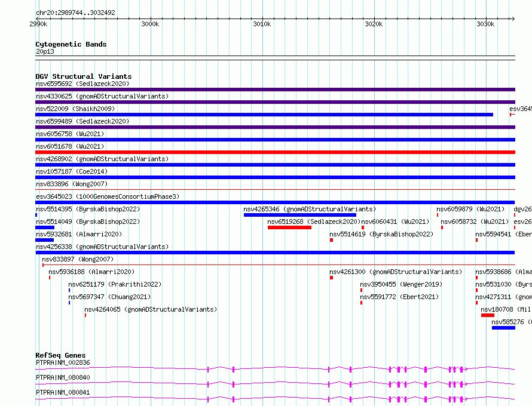Click the 2990k ruler position
This screenshot has width=532, height=406.
click(x=38, y=24)
